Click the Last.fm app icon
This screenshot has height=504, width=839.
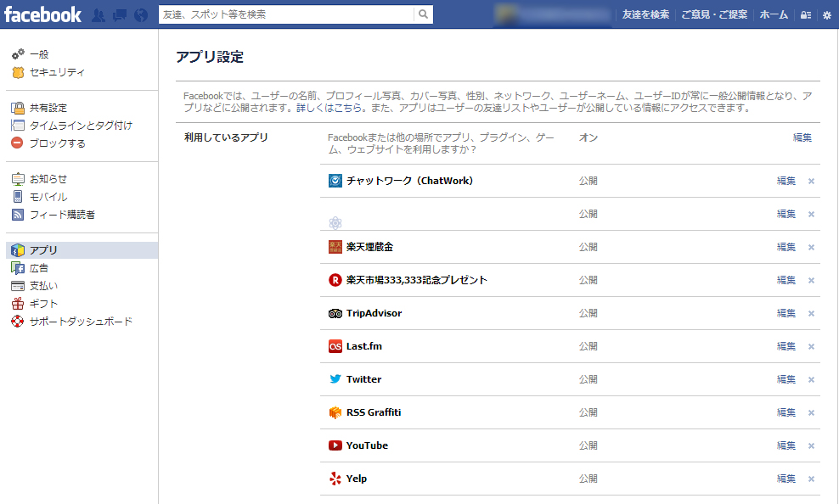click(335, 346)
